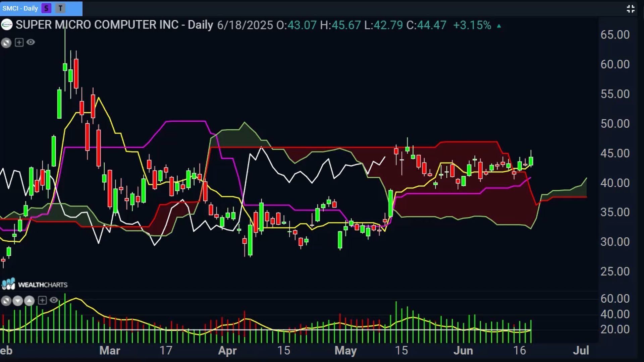Add indicator to volume pane via plus icon
The image size is (644, 362).
pyautogui.click(x=42, y=300)
